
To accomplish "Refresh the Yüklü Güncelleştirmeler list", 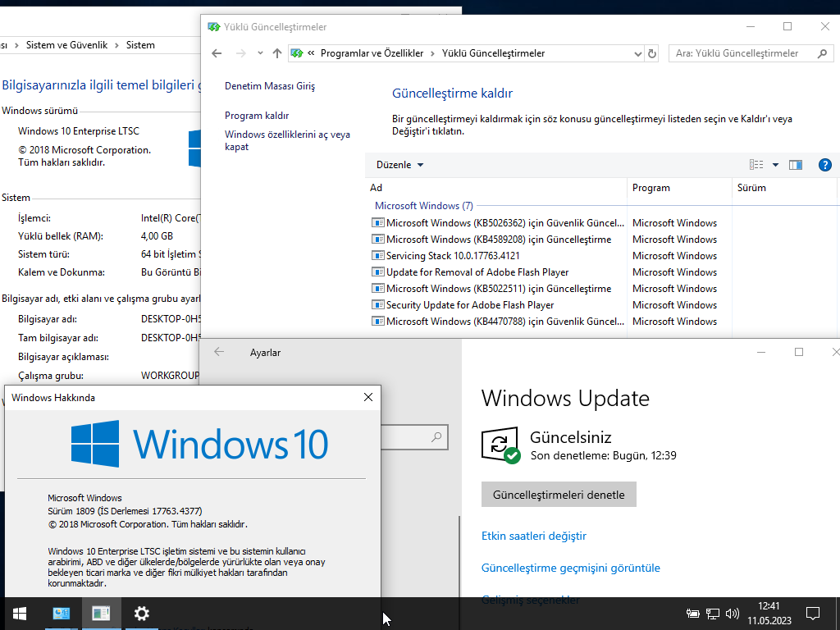I will tap(652, 53).
